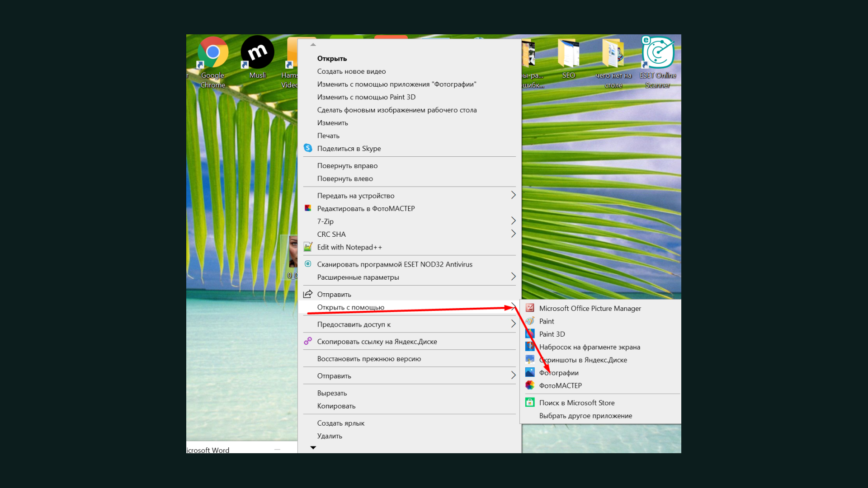Click Скопировать ссылку на Яндекс.Диске
The height and width of the screenshot is (488, 868).
point(377,342)
